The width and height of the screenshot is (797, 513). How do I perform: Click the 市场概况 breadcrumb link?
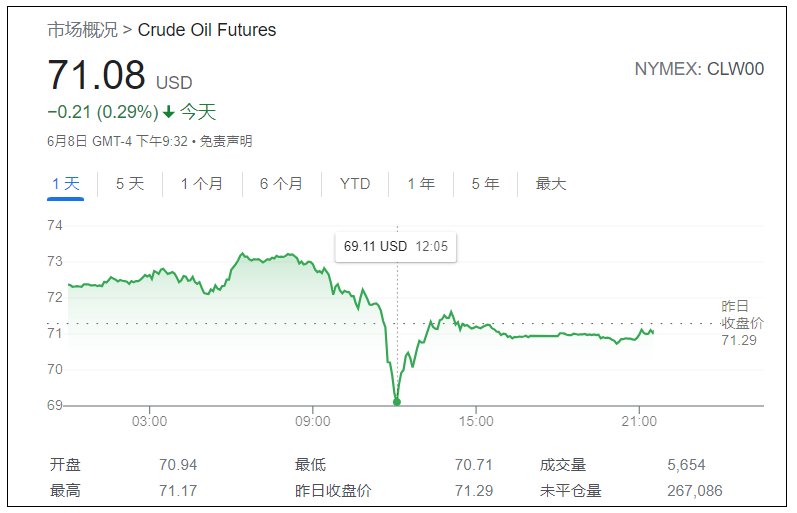pos(81,30)
